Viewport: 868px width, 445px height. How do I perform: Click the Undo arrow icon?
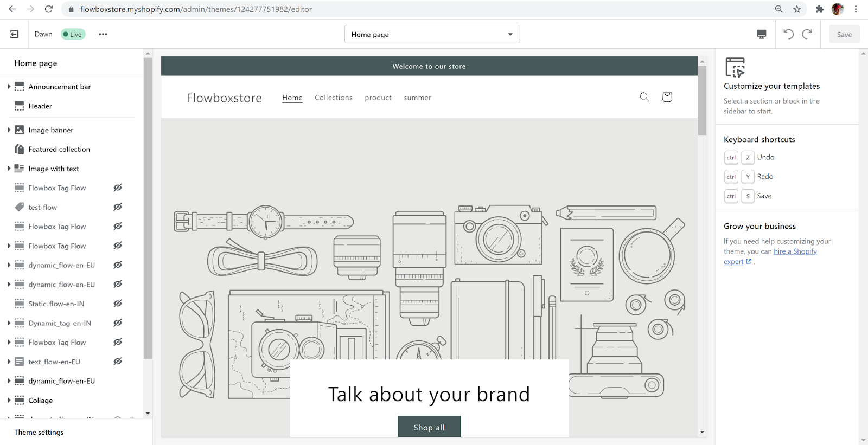(788, 34)
